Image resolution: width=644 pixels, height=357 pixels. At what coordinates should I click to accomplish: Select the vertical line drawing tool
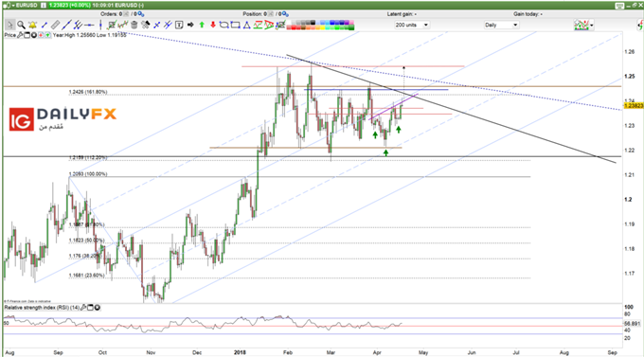point(100,25)
